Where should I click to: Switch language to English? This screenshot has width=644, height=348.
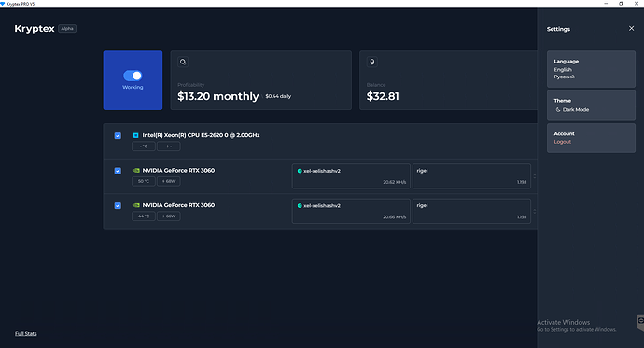pyautogui.click(x=563, y=69)
